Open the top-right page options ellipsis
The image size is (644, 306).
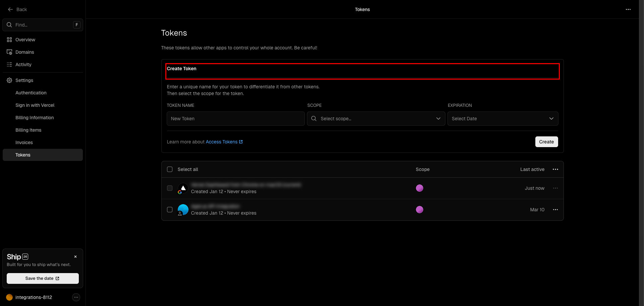pyautogui.click(x=628, y=9)
